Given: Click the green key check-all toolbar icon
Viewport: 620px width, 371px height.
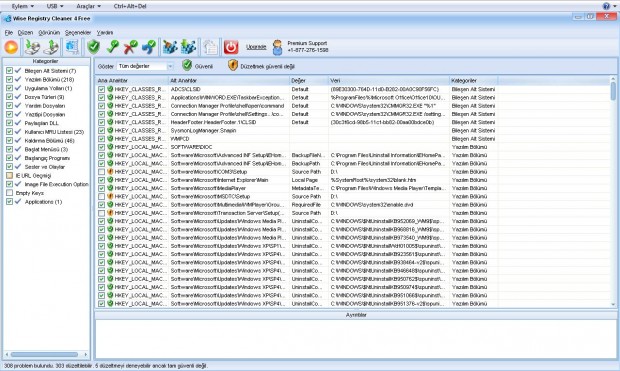Looking at the screenshot, I should pos(113,47).
